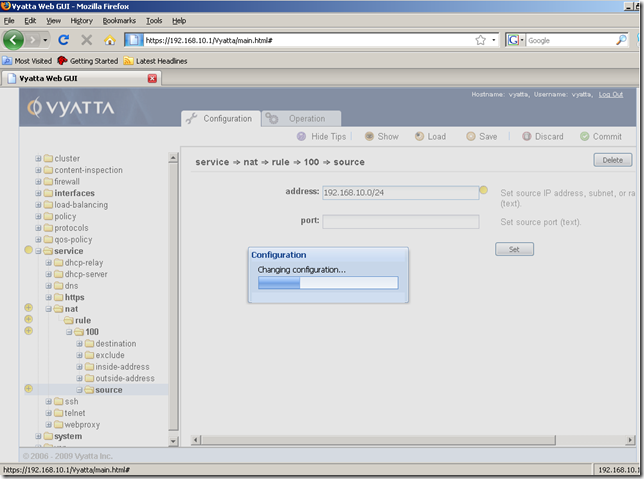Click the Show toolbar icon
The width and height of the screenshot is (644, 479).
[369, 137]
